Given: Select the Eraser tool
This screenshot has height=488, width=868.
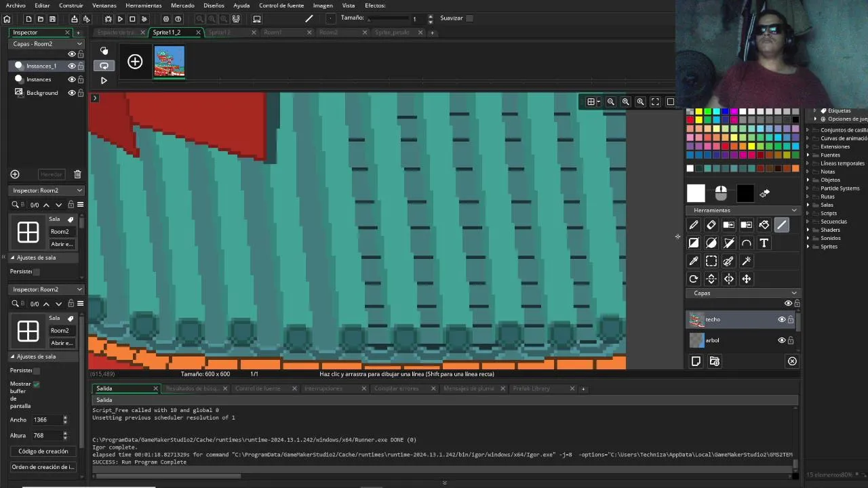Looking at the screenshot, I should click(711, 225).
